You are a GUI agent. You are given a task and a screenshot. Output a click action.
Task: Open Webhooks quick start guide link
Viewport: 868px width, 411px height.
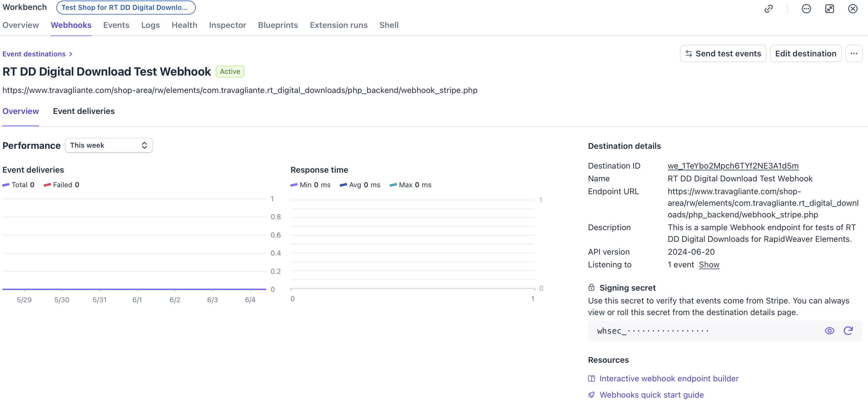[x=651, y=395]
